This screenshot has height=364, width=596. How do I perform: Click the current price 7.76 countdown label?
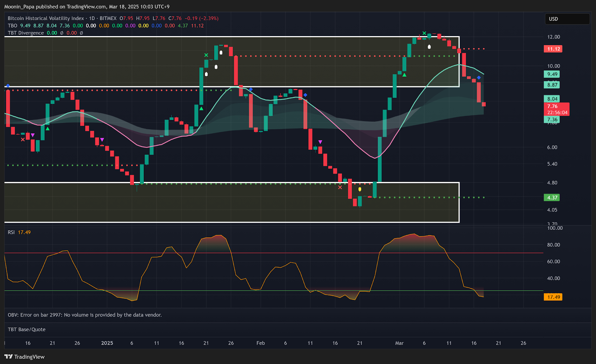pos(557,109)
